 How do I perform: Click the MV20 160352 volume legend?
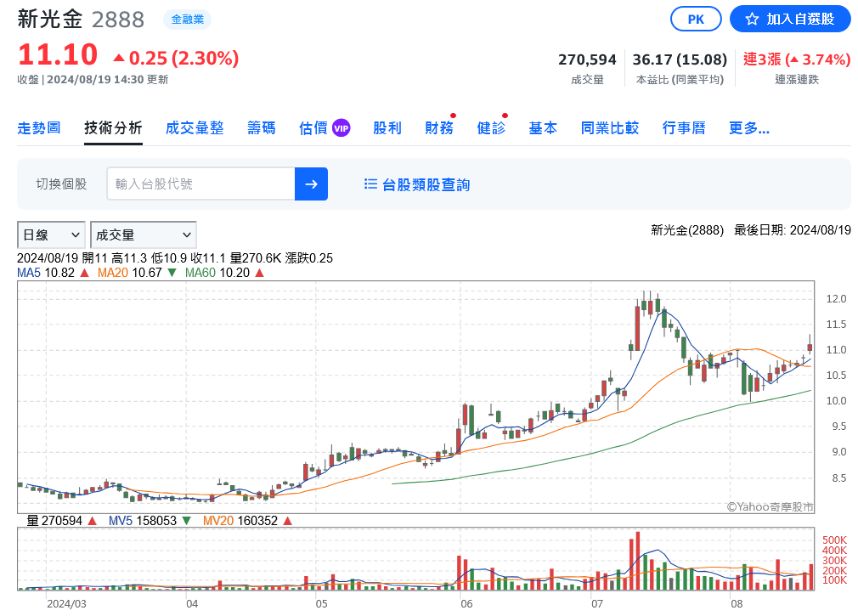(x=247, y=520)
